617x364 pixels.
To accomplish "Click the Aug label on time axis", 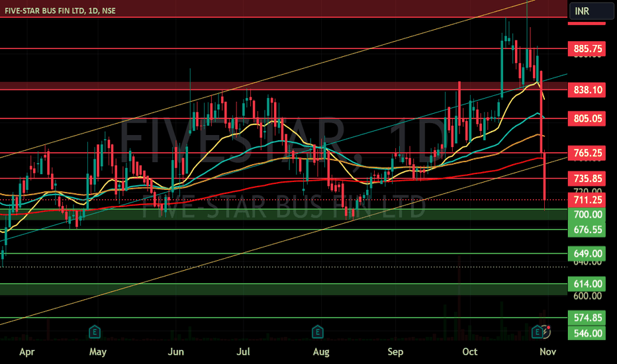I will pos(321,351).
